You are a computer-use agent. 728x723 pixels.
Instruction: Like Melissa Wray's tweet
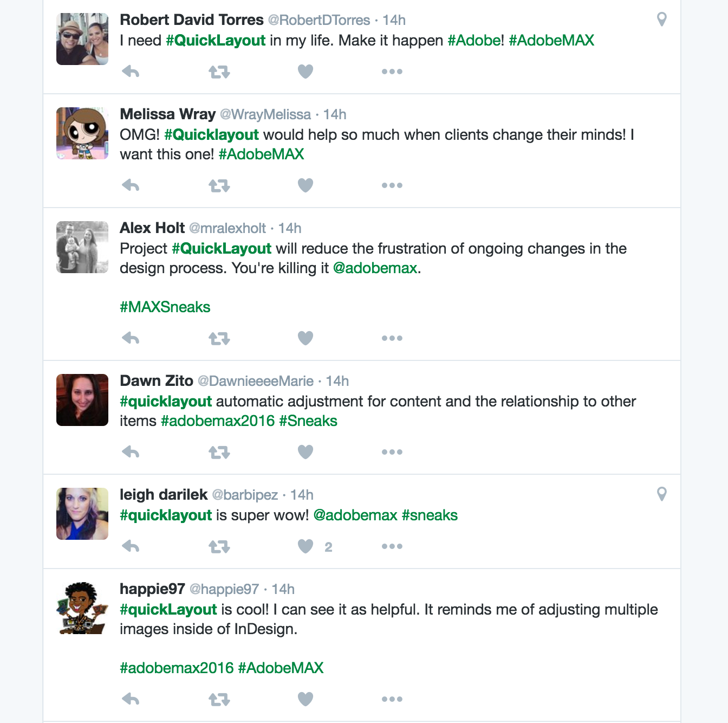[305, 185]
